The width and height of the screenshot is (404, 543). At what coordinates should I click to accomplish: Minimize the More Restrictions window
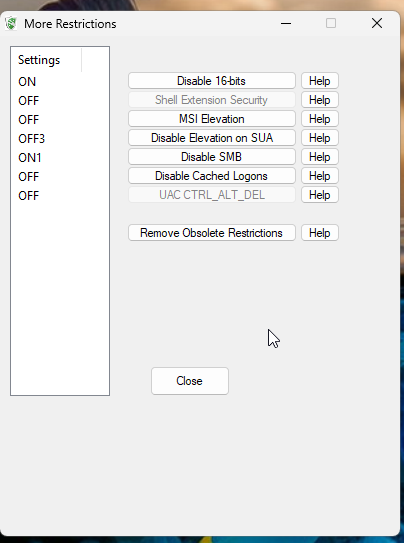tap(286, 24)
